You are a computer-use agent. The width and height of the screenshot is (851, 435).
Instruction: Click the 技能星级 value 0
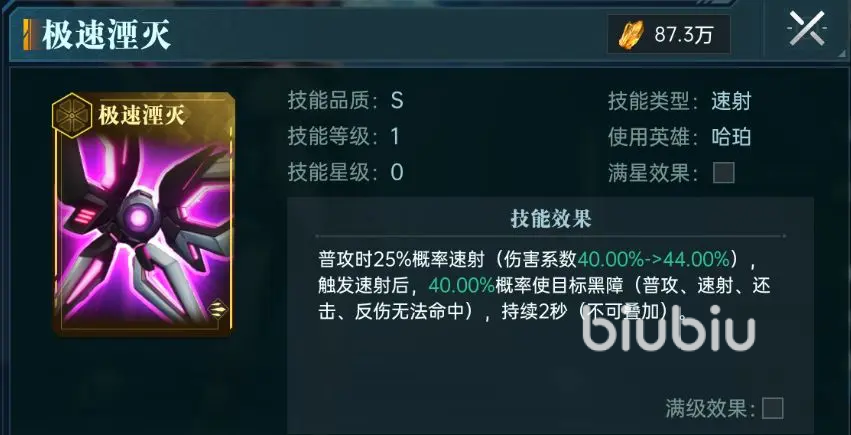tap(397, 172)
